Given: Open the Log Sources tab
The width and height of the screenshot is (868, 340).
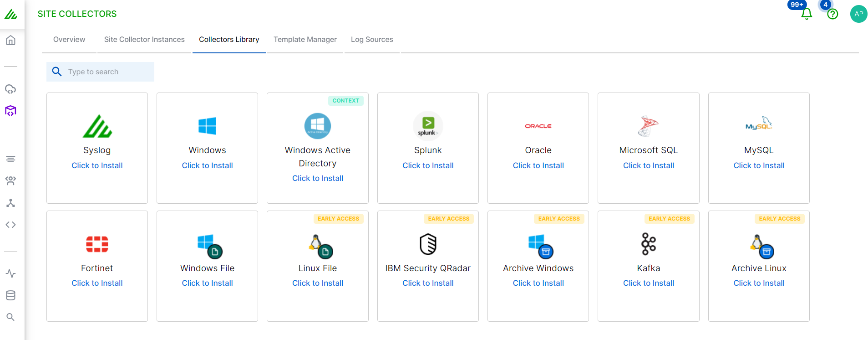Looking at the screenshot, I should pos(372,40).
